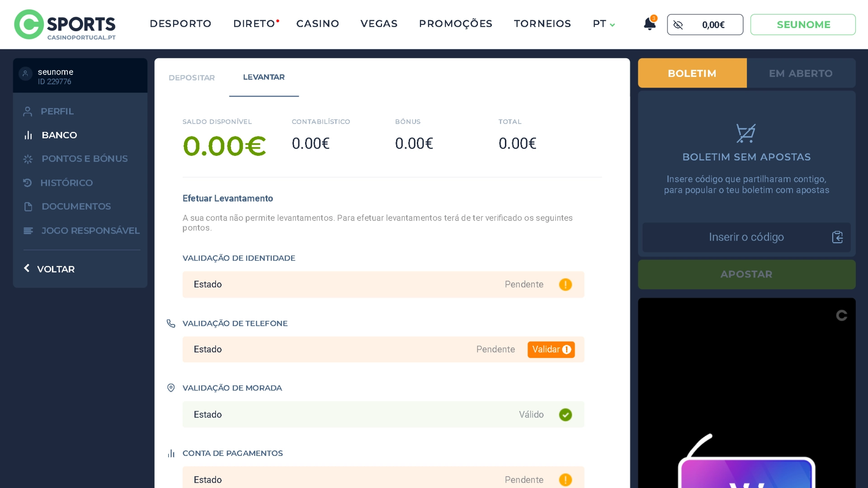Click the Banco bank chart icon
The height and width of the screenshot is (488, 868).
pos(27,135)
